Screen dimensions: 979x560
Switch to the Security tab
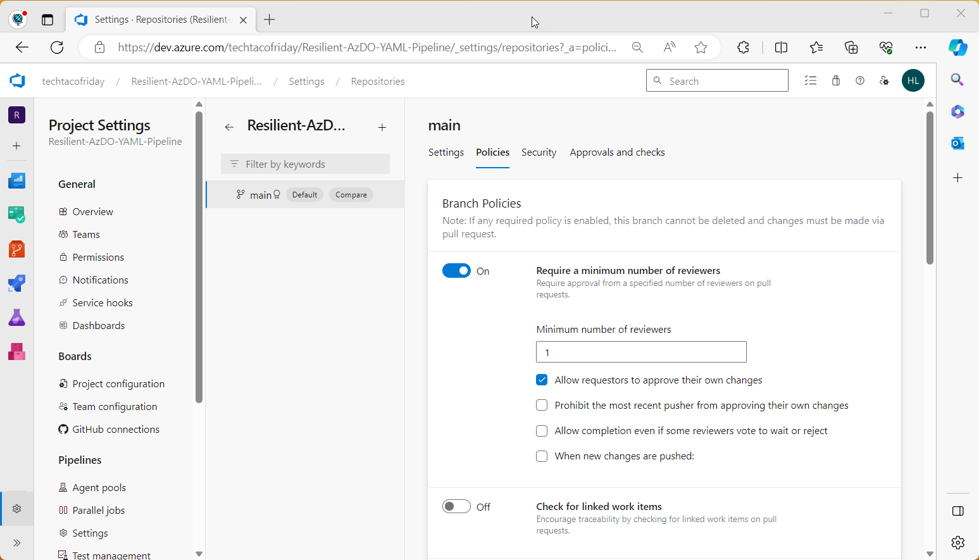[x=539, y=152]
